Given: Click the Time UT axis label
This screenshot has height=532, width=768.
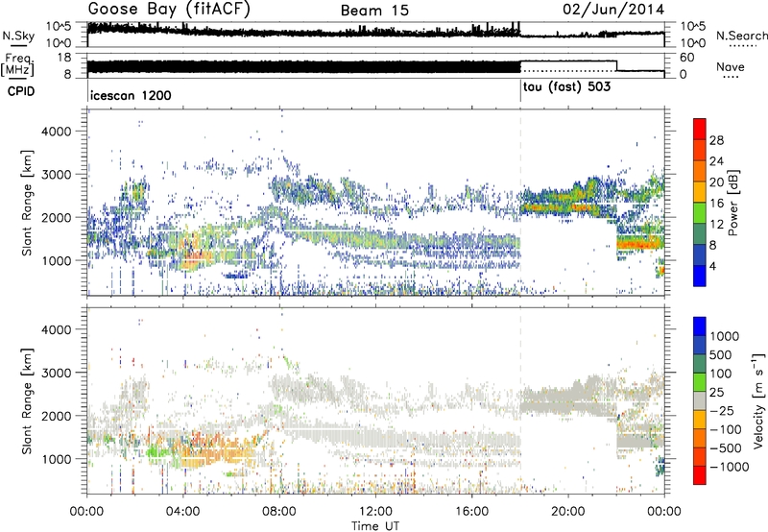Looking at the screenshot, I should pos(375,526).
